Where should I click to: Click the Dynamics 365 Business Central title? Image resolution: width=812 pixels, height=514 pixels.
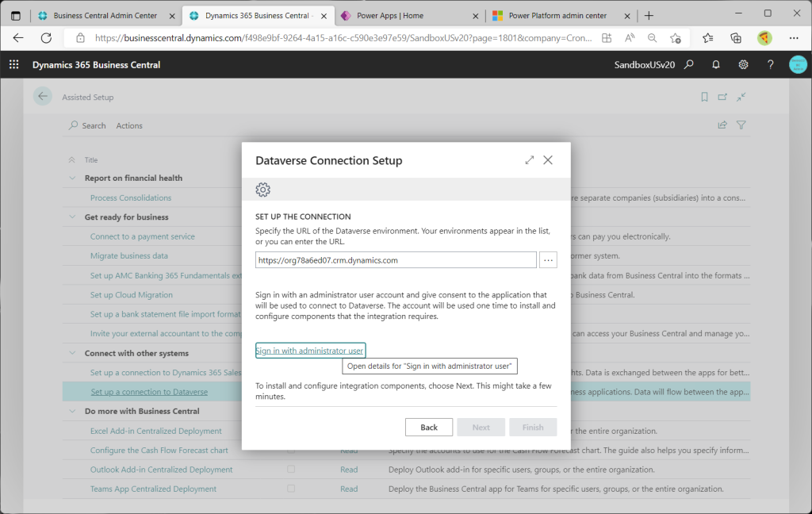(96, 65)
